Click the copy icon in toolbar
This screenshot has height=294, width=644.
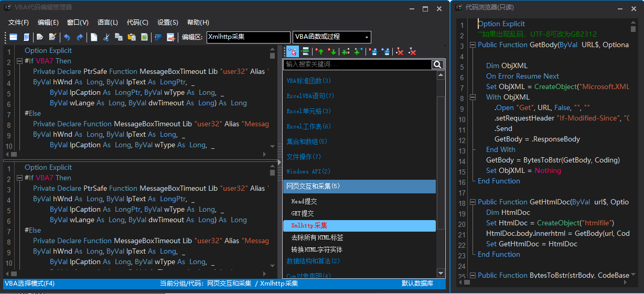(x=119, y=37)
